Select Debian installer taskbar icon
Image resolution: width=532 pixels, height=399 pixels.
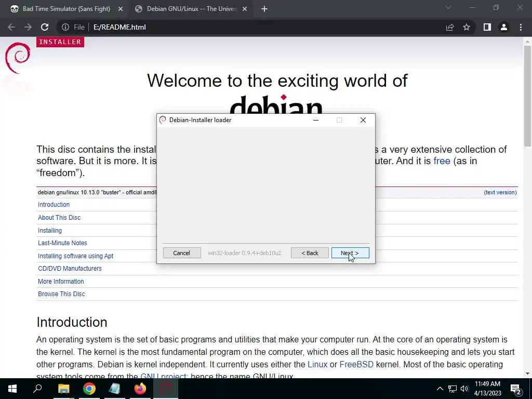tap(166, 389)
